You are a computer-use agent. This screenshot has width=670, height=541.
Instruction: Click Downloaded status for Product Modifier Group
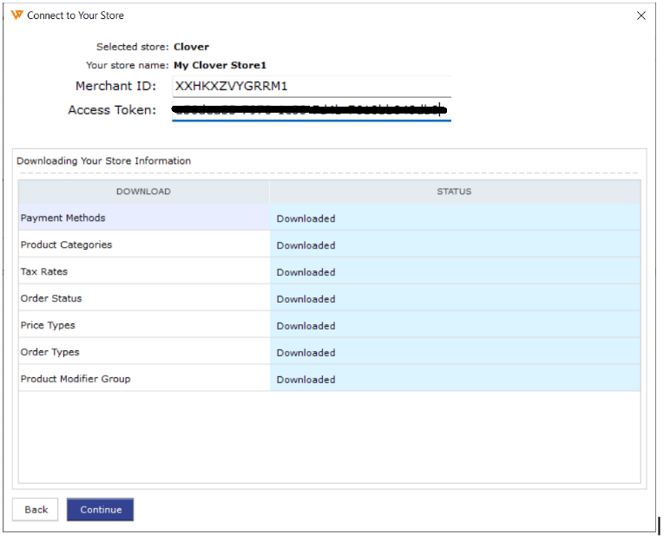point(306,380)
